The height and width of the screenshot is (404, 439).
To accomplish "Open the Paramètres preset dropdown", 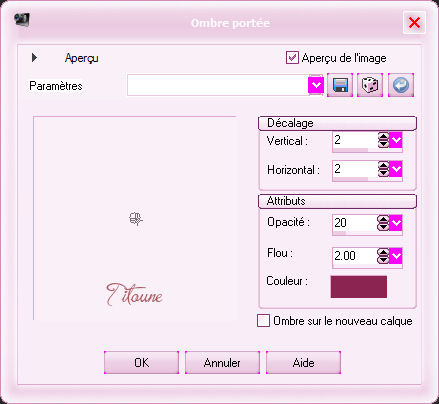I will [x=316, y=85].
